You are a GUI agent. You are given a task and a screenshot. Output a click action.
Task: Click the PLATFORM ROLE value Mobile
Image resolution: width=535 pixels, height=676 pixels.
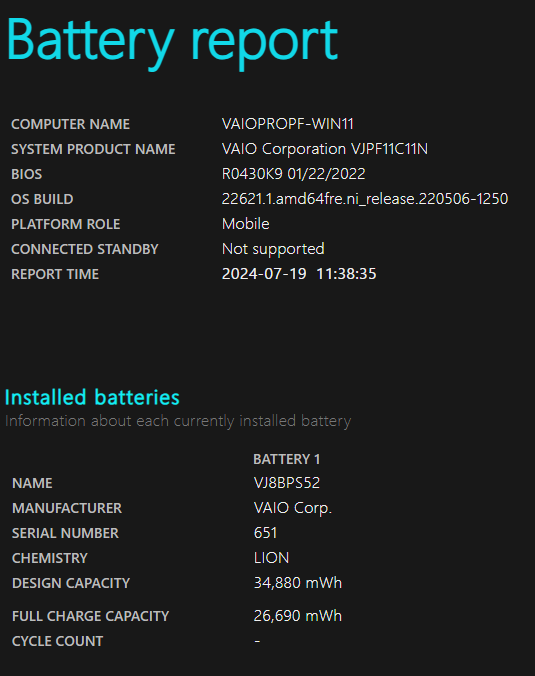[x=245, y=224]
